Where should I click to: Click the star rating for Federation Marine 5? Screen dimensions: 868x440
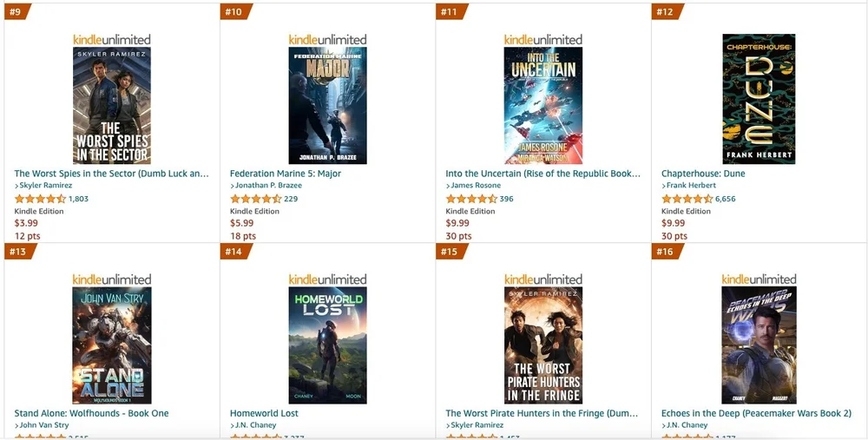[256, 199]
